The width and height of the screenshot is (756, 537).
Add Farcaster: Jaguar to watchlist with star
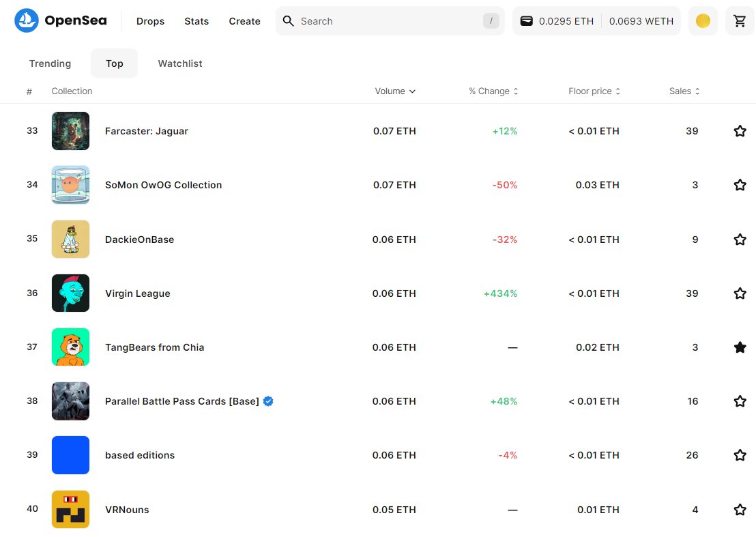(x=740, y=130)
